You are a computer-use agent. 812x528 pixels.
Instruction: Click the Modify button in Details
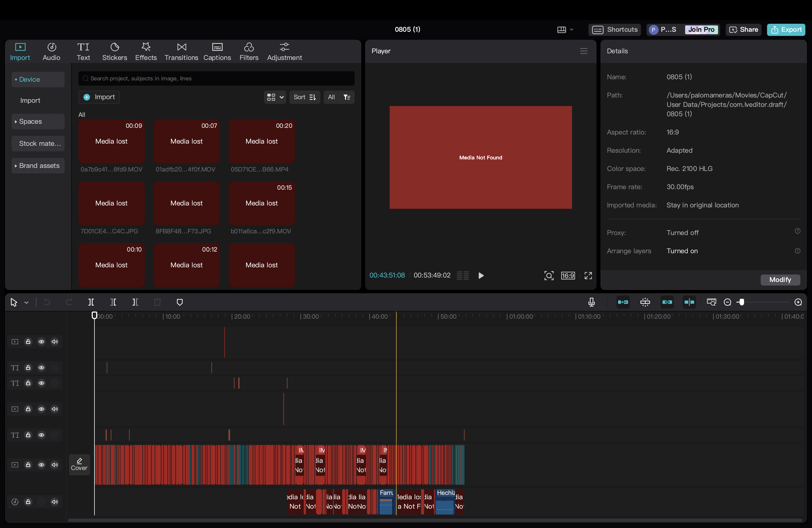tap(780, 280)
